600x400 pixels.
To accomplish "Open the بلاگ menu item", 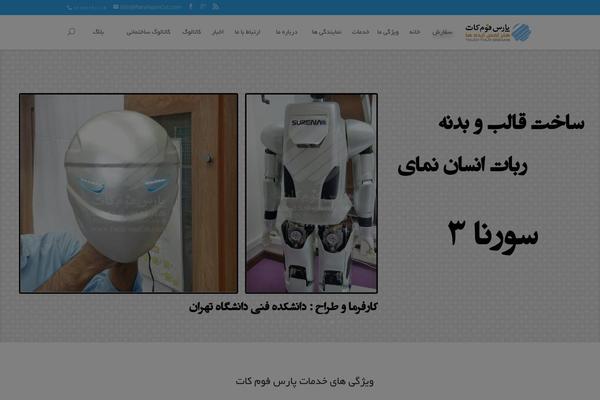I will pyautogui.click(x=98, y=32).
